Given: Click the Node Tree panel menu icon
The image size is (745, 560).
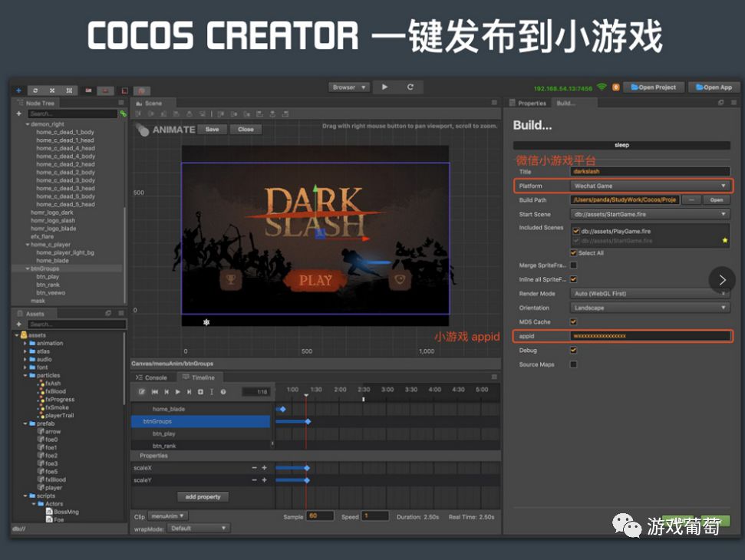Looking at the screenshot, I should pos(121,103).
